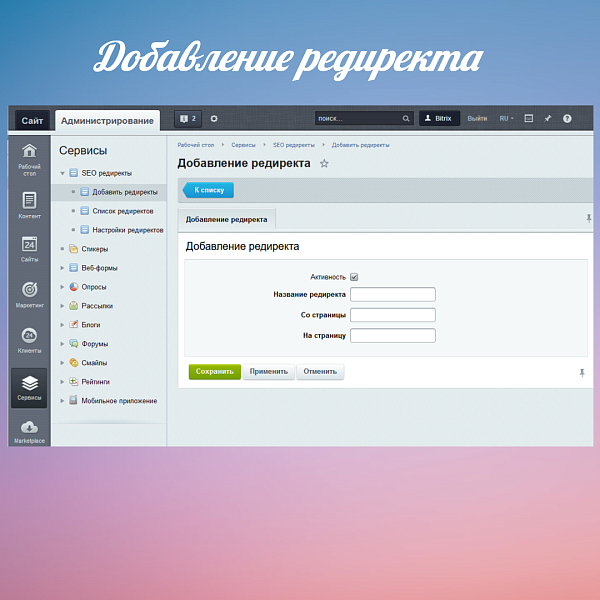
Task: Expand the Блоги tree node
Action: click(x=62, y=325)
